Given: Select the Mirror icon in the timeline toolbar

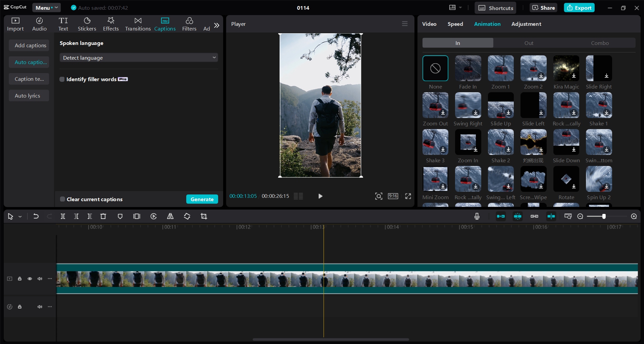Looking at the screenshot, I should pos(170,216).
